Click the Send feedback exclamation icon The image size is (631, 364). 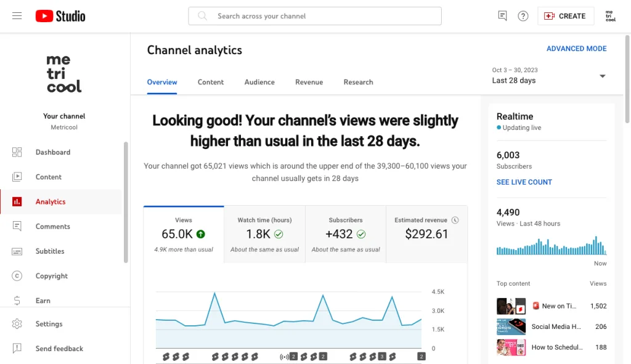[x=17, y=349]
